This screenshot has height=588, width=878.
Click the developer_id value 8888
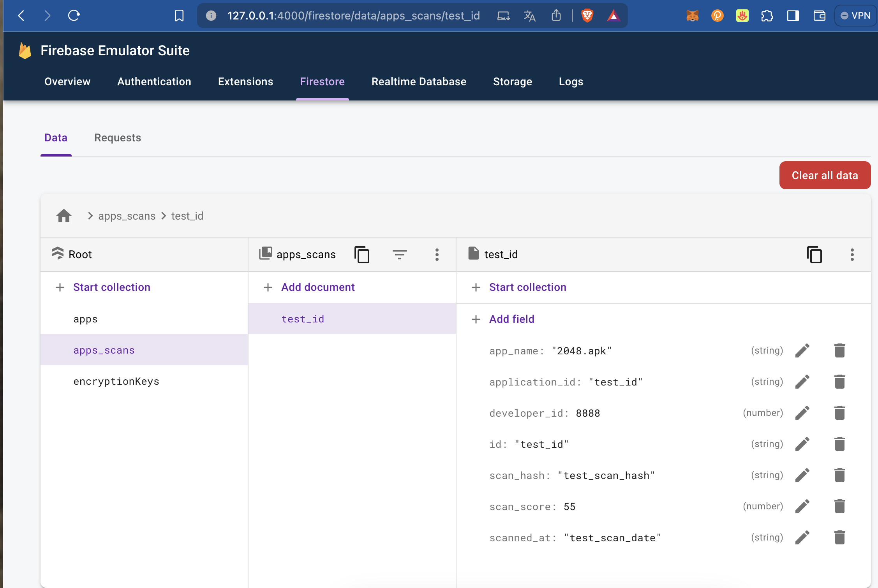point(588,413)
